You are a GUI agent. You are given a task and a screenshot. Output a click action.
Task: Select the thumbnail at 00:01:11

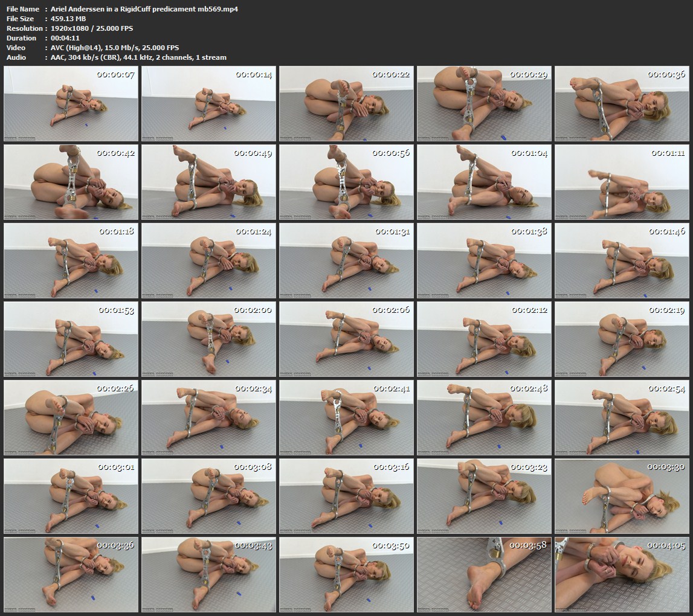(x=622, y=182)
